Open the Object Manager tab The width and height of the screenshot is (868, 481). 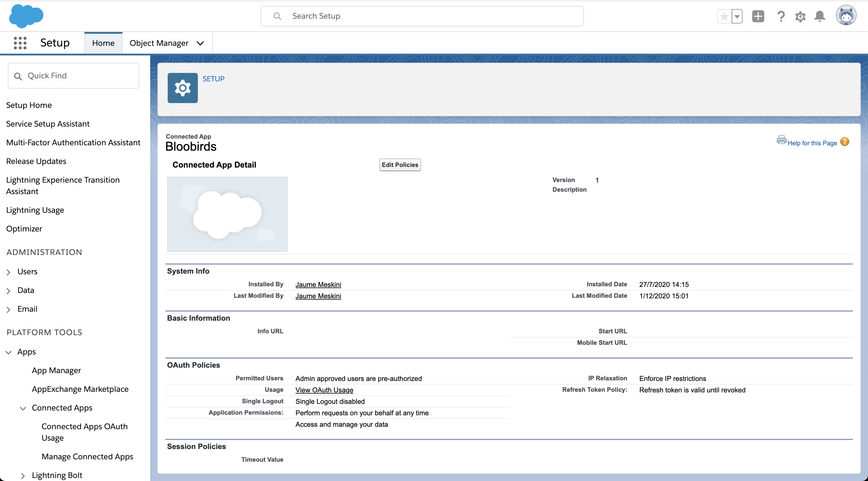tap(159, 43)
